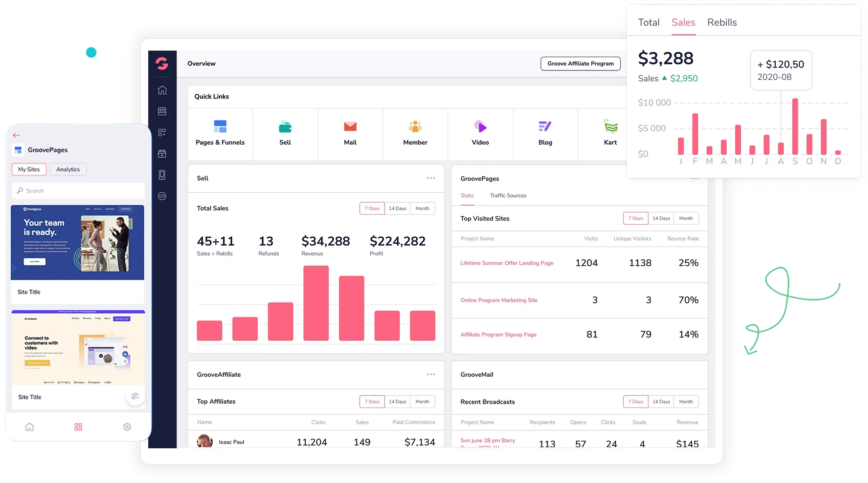Click the search magnifier icon in the mobile panel

20,191
